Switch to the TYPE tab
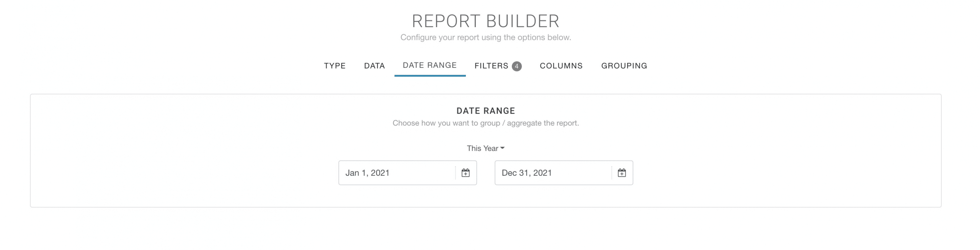 click(335, 66)
